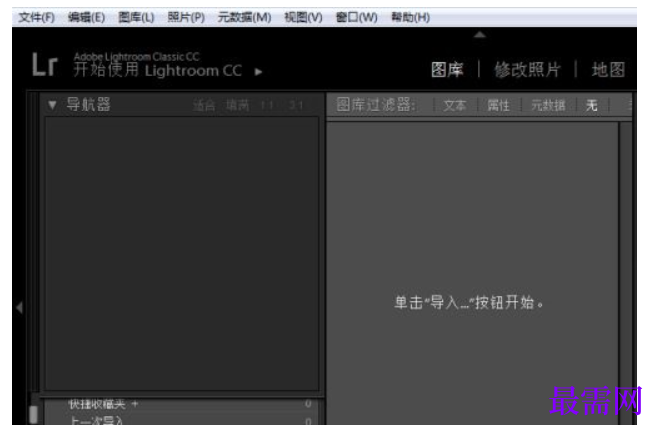Open the 帮助(H) menu
This screenshot has height=432, width=661.
[411, 17]
